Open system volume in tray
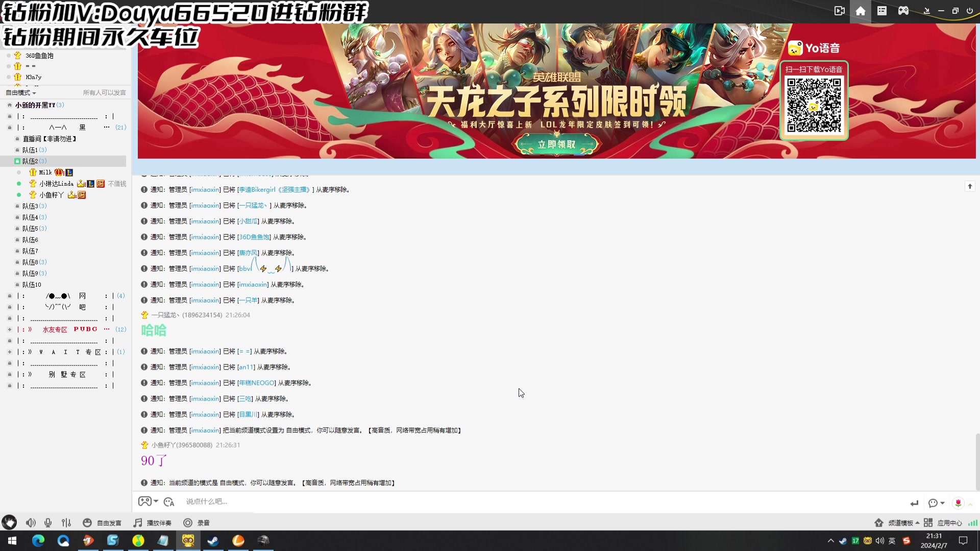This screenshot has width=980, height=551. (879, 541)
